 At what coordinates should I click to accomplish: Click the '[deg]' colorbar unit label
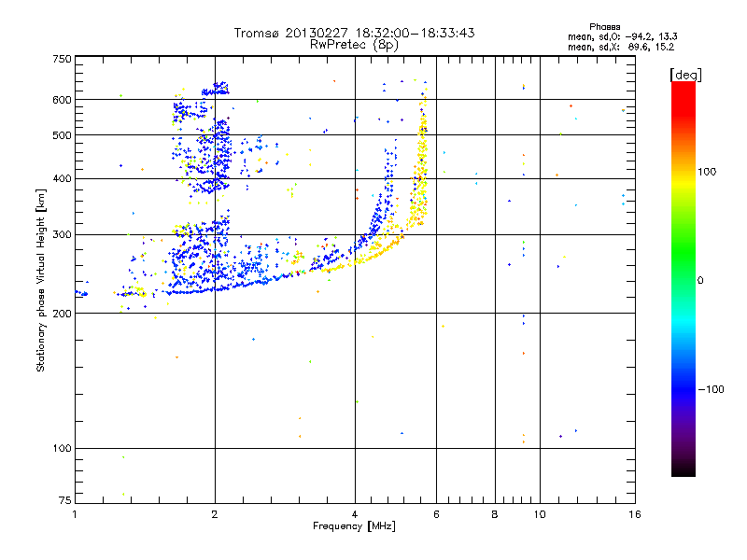pos(685,75)
